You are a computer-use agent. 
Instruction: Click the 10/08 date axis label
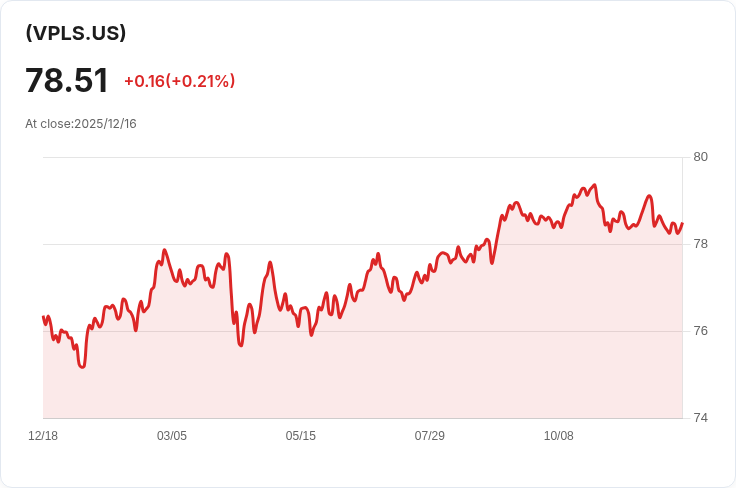coord(559,436)
